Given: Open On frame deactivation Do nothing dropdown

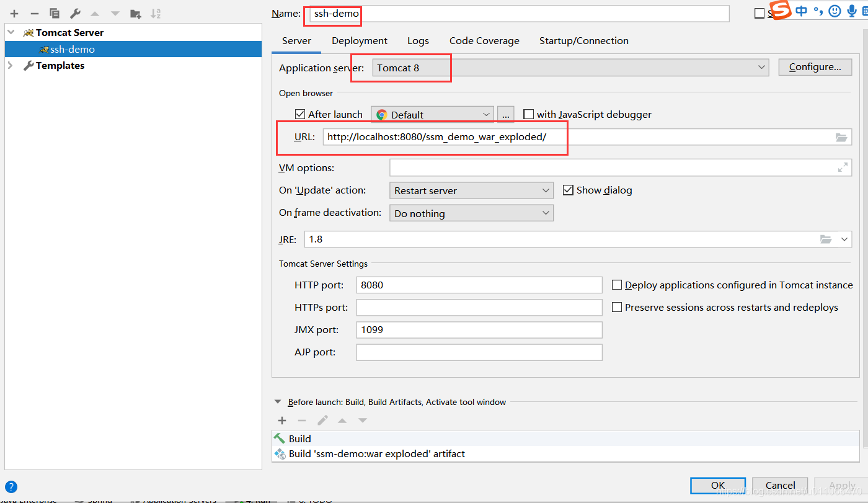Looking at the screenshot, I should coord(471,213).
